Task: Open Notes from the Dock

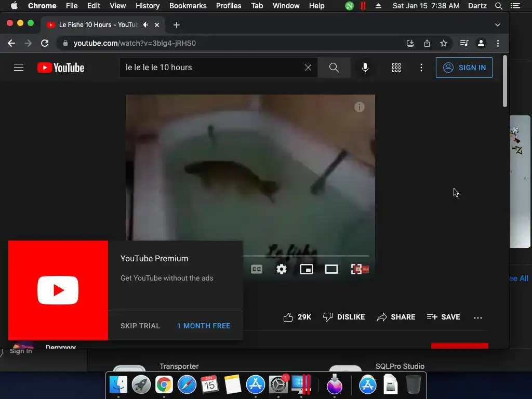Action: tap(232, 384)
